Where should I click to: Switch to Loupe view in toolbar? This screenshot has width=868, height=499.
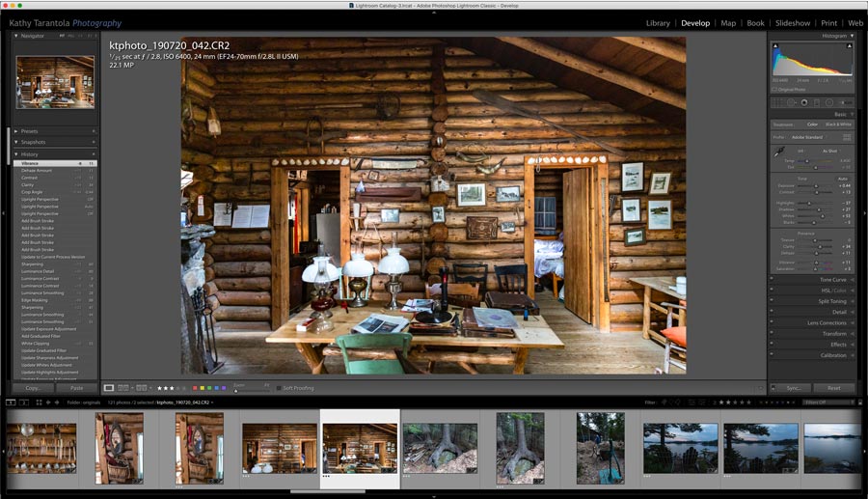(x=109, y=388)
